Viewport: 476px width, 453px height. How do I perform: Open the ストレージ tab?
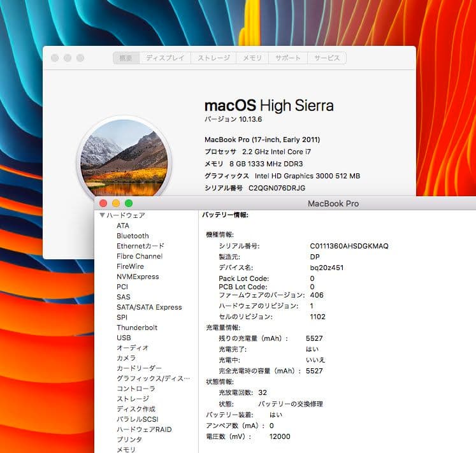pyautogui.click(x=213, y=58)
